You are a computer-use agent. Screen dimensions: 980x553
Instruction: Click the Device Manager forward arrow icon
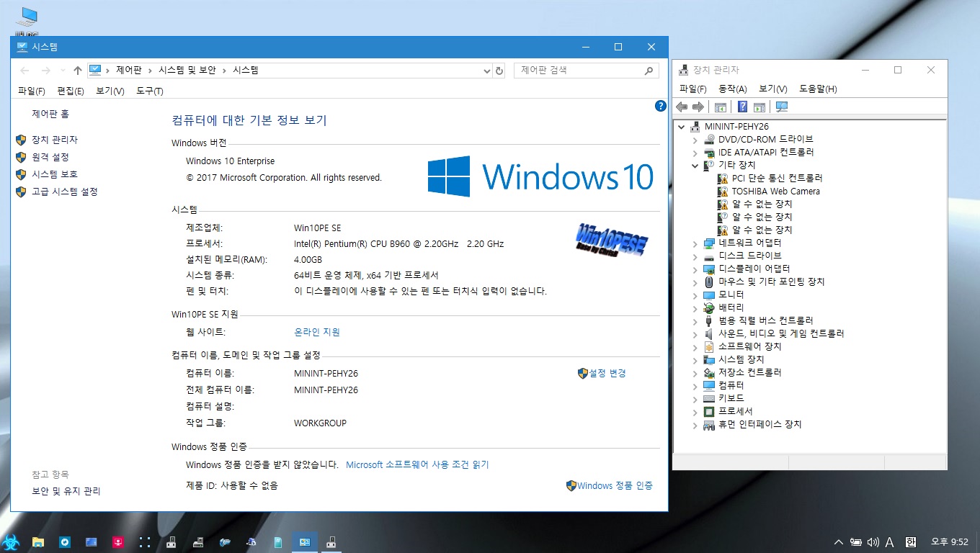coord(698,107)
